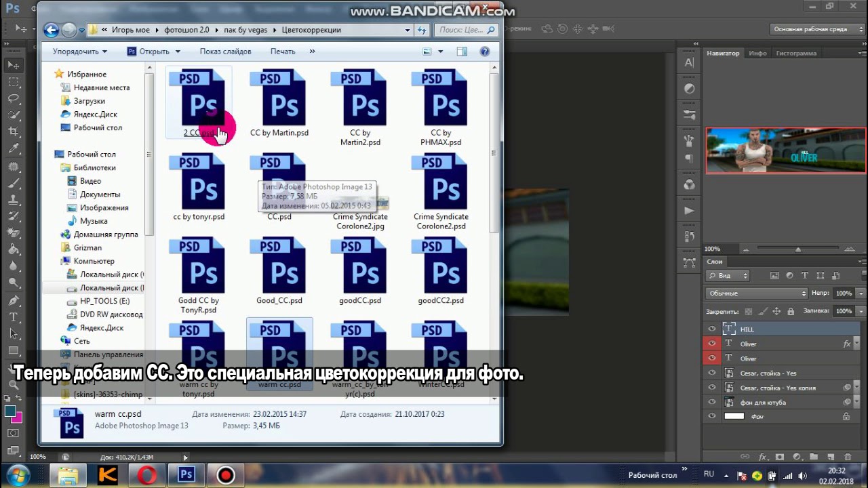Open the Character panel icon
The height and width of the screenshot is (488, 868).
pos(689,62)
